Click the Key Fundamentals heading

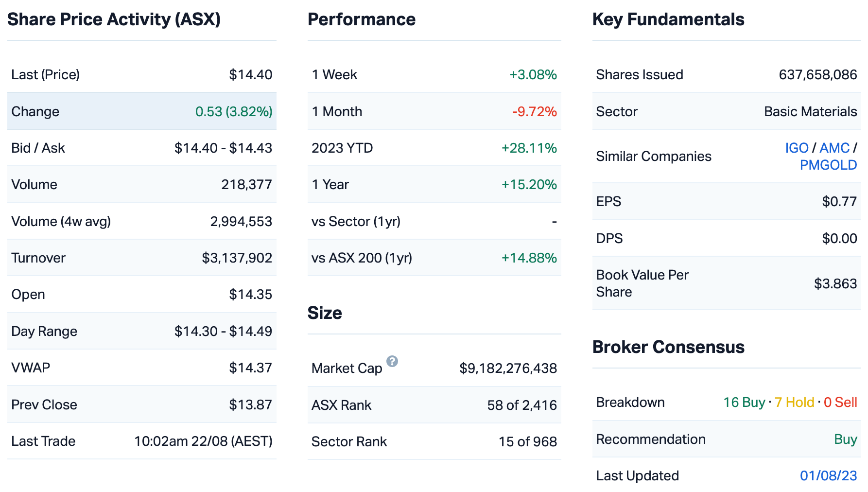(x=668, y=19)
